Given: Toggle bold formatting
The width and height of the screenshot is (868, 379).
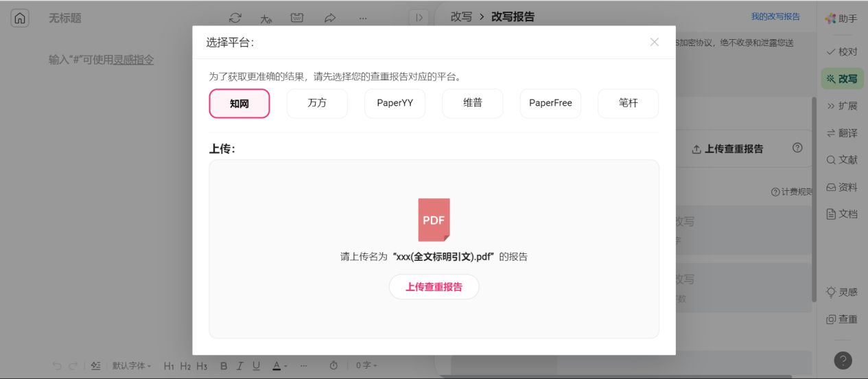Looking at the screenshot, I should point(224,366).
